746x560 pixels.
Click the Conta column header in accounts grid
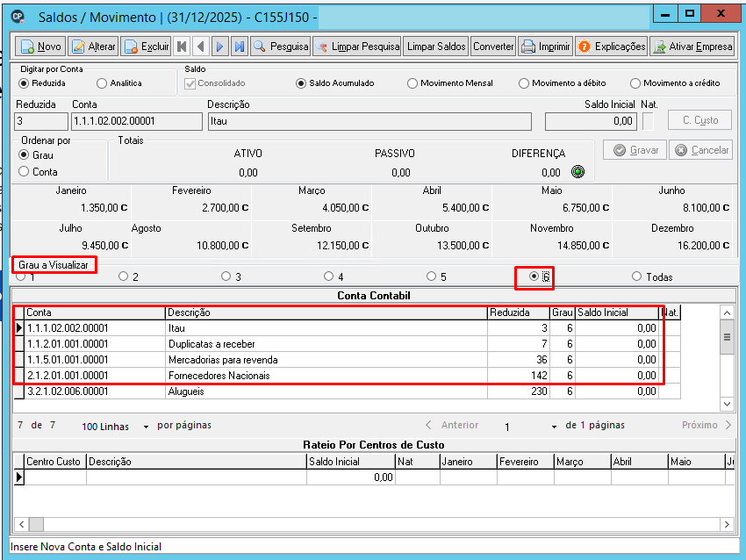tap(95, 312)
